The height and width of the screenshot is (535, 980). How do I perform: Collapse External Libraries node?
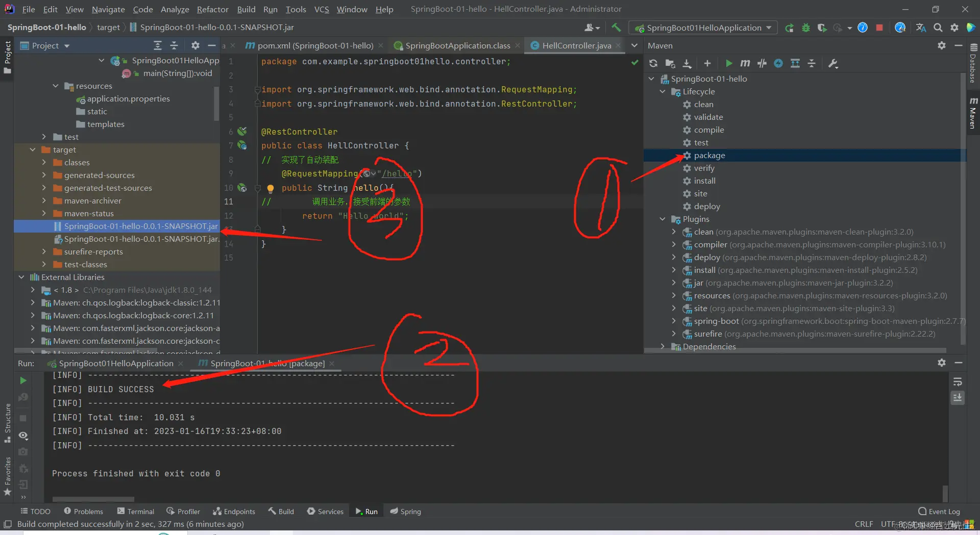coord(21,277)
